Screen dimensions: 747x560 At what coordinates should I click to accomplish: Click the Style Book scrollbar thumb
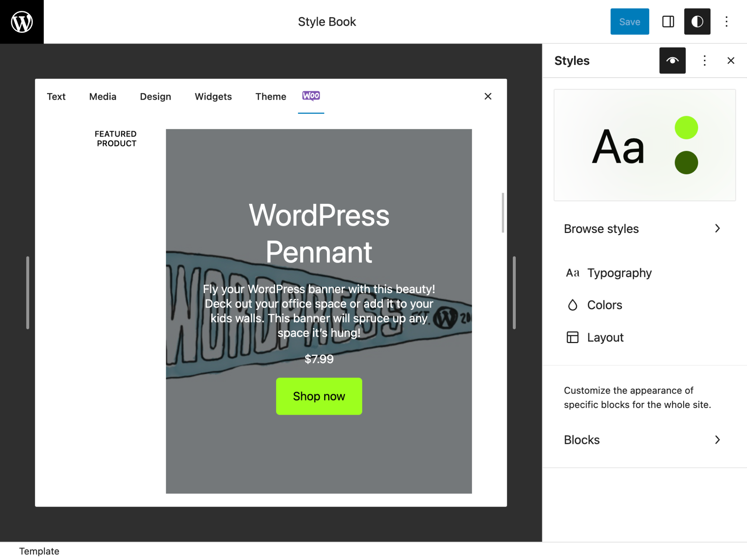point(503,213)
